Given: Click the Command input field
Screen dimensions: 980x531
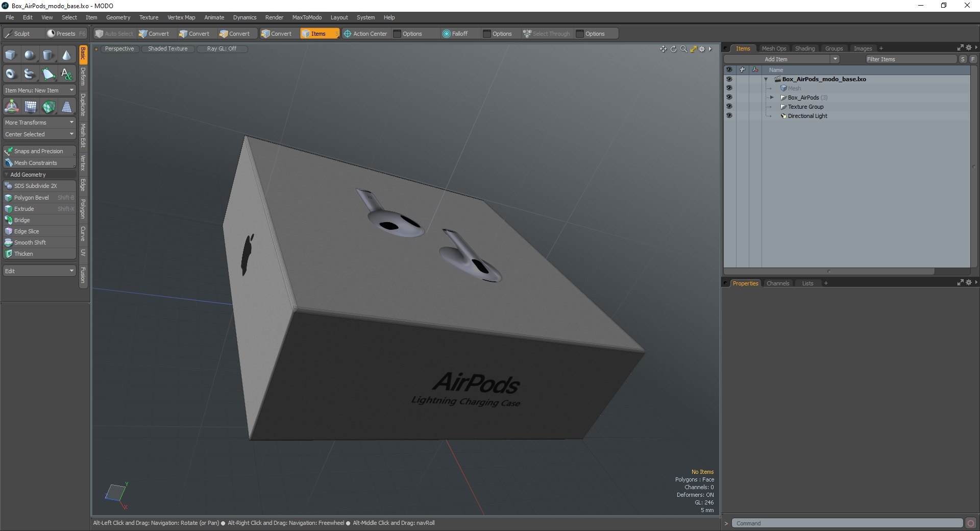Looking at the screenshot, I should 847,523.
